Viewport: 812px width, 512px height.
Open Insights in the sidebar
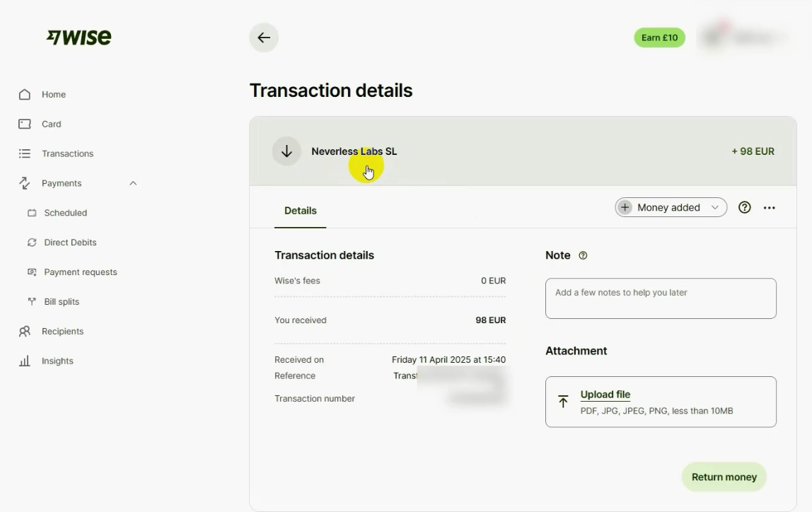(x=57, y=361)
